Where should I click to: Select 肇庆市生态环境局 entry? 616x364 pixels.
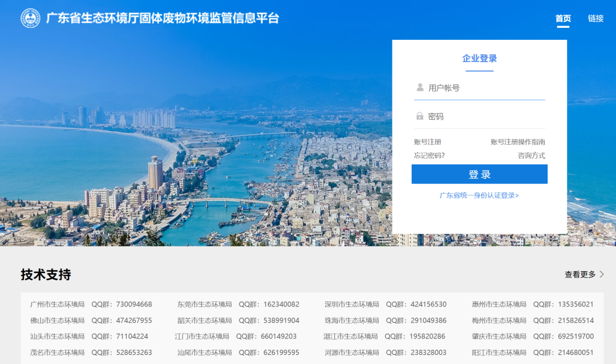point(499,337)
